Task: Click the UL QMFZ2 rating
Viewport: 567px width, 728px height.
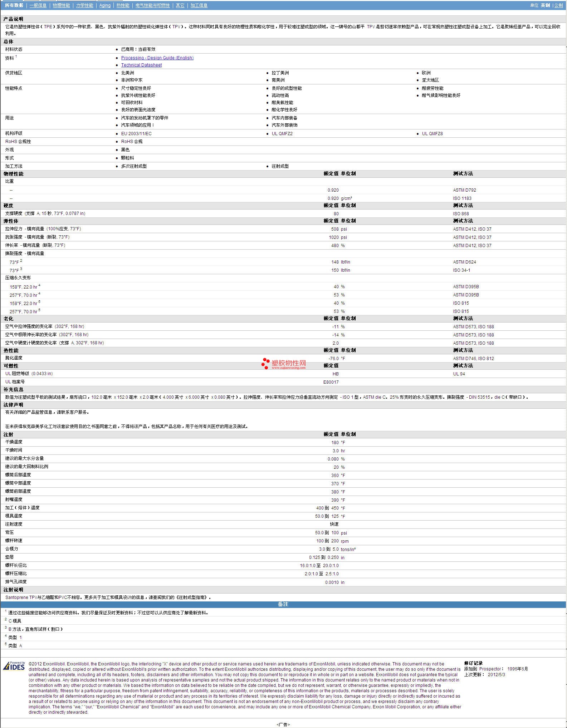Action: [x=282, y=134]
